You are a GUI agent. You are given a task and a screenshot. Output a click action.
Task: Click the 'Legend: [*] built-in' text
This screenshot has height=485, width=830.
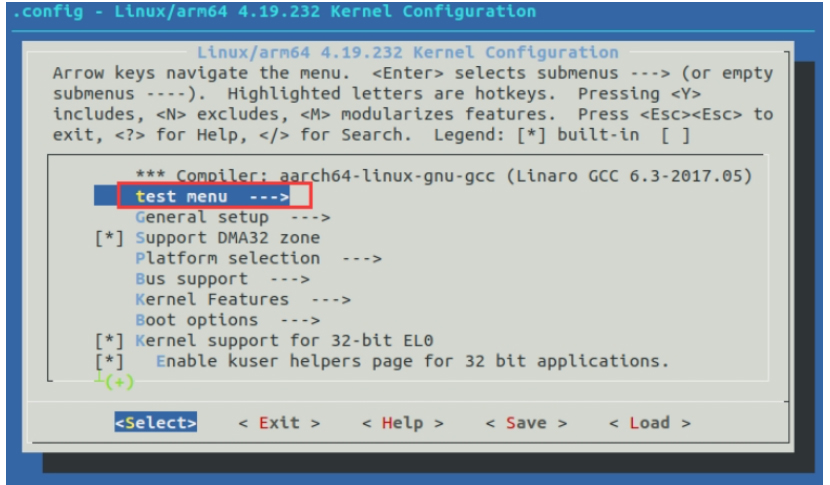[537, 135]
